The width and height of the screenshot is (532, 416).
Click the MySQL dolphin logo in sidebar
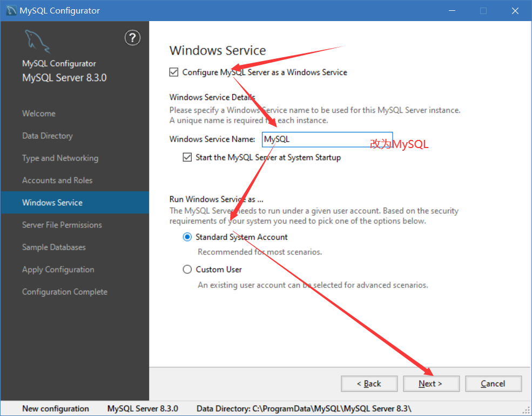37,42
